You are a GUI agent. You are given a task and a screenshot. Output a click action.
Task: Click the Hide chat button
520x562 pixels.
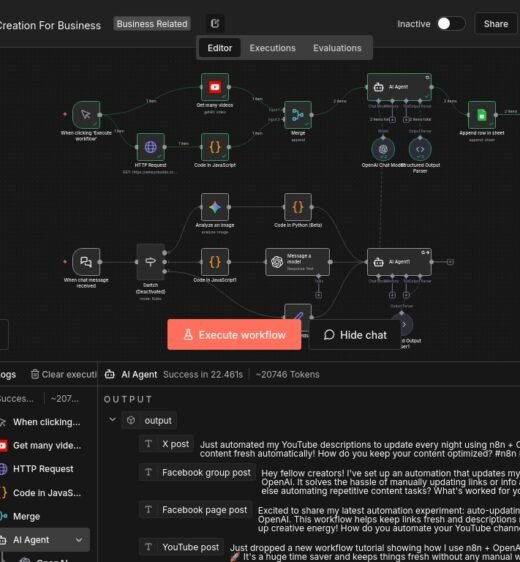(x=355, y=335)
